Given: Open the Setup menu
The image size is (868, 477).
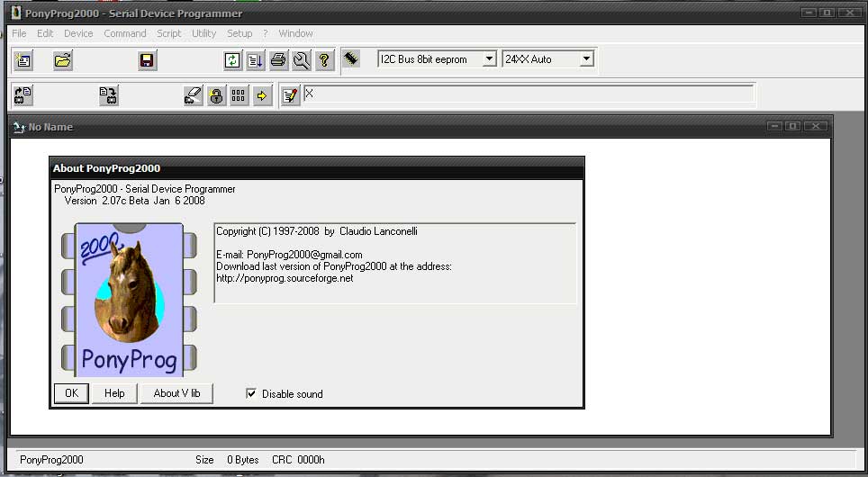Looking at the screenshot, I should (240, 33).
